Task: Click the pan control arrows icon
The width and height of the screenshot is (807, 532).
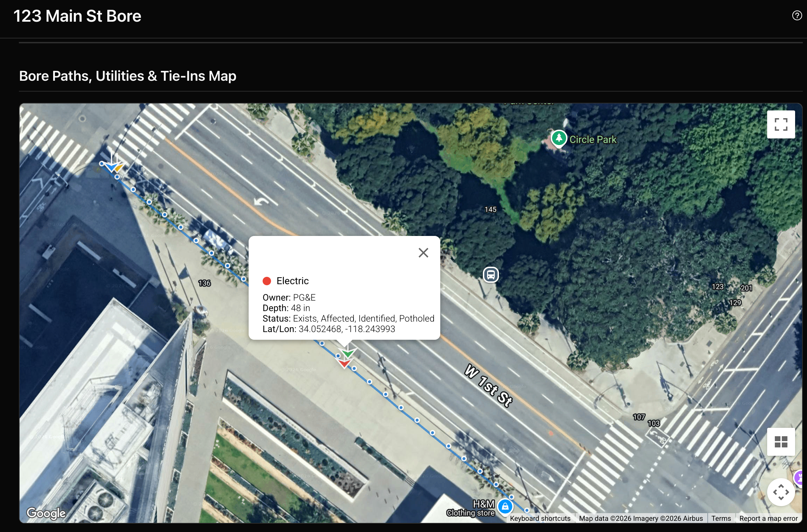Action: point(781,492)
